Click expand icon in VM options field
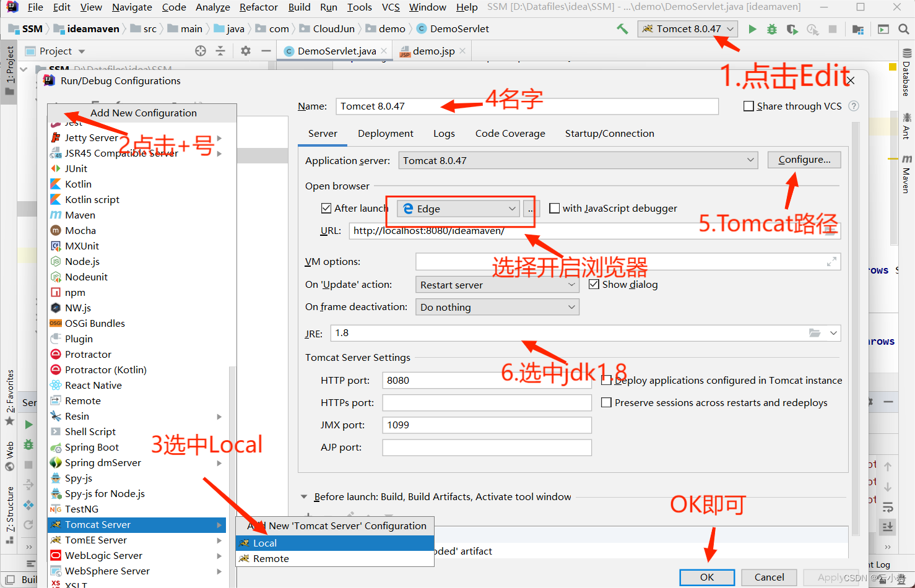The height and width of the screenshot is (588, 915). (x=831, y=262)
